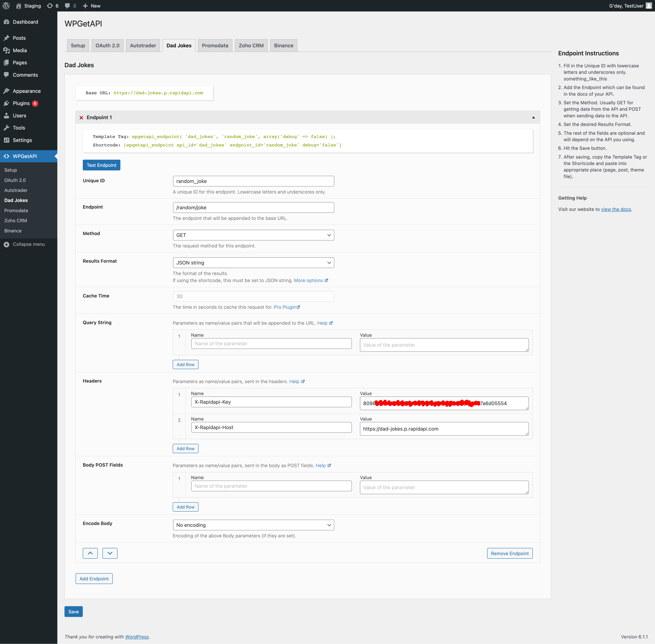Click the X-Rapidapi-Key header name field
The image size is (655, 644).
[x=271, y=402]
